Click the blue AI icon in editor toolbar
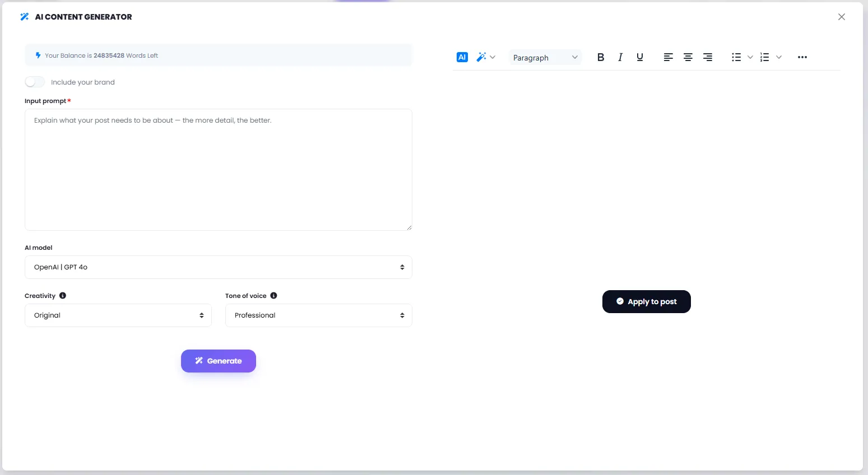 tap(462, 57)
